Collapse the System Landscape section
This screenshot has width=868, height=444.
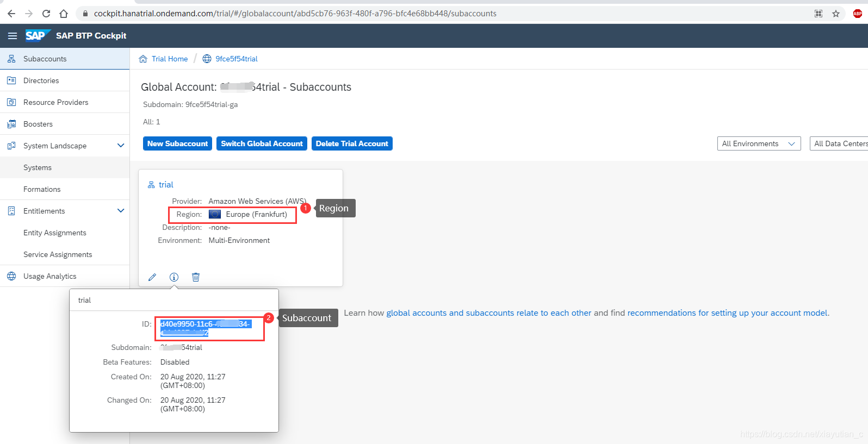[x=121, y=146]
